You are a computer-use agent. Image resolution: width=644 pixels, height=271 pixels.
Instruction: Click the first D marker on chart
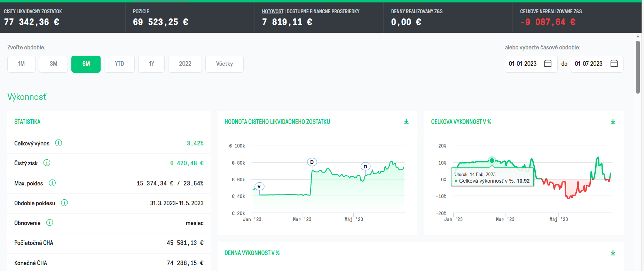(x=312, y=162)
